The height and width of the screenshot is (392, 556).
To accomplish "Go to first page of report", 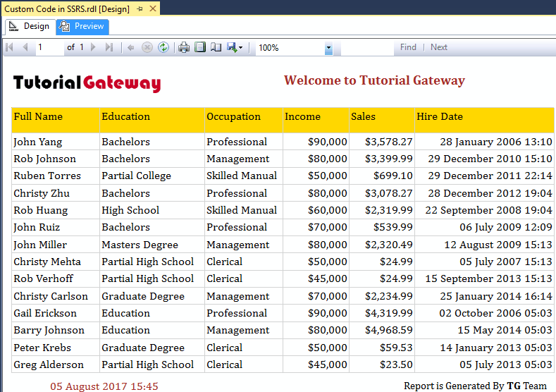I will (10, 47).
